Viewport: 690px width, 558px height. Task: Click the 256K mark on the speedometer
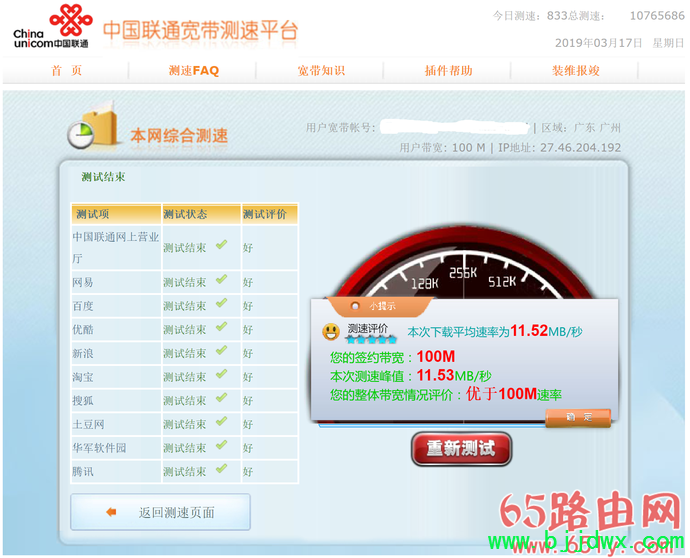pos(463,273)
